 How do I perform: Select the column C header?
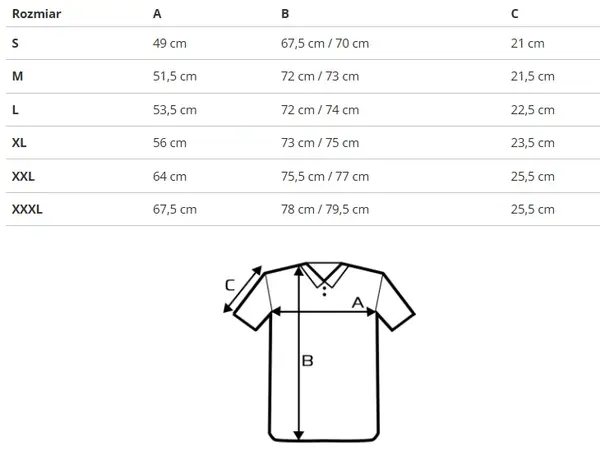point(515,14)
